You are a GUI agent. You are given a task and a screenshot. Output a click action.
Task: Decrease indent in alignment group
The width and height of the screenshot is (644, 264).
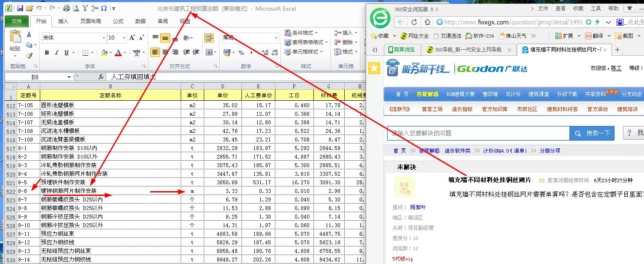pyautogui.click(x=187, y=52)
